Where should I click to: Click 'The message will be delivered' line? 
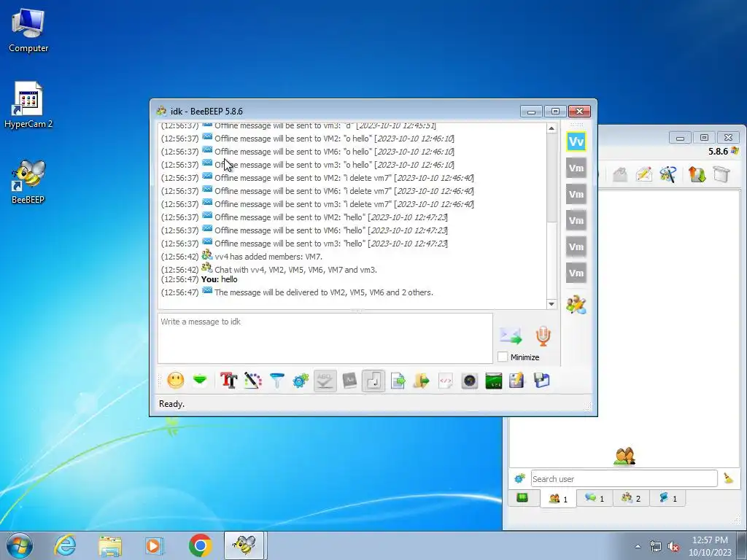point(323,292)
